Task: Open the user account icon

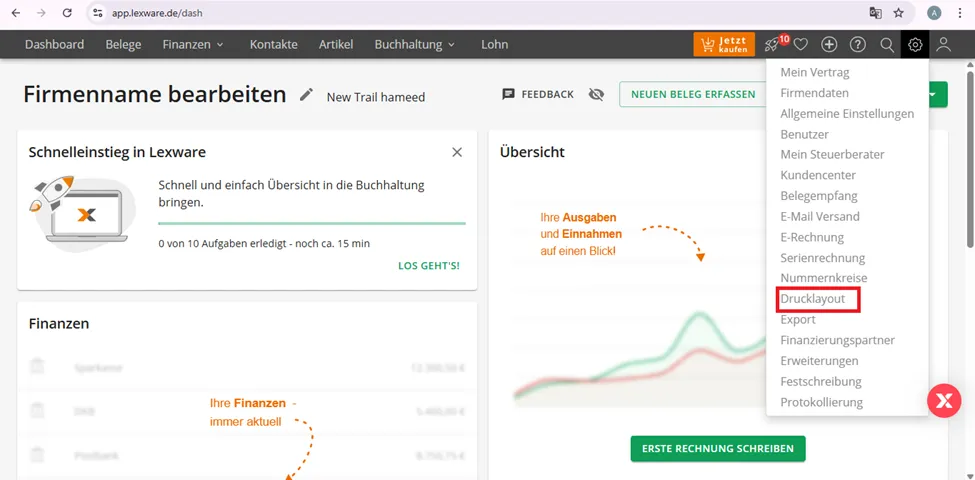Action: coord(944,45)
